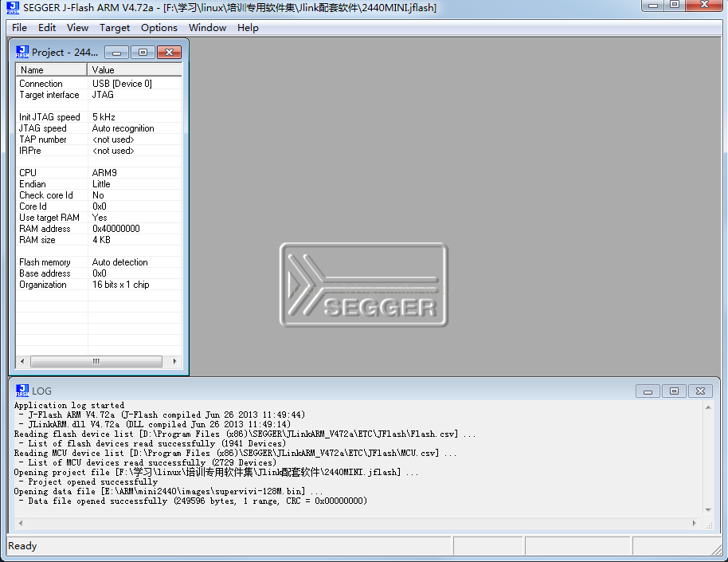Click the Value column header
728x562 pixels.
pyautogui.click(x=135, y=69)
